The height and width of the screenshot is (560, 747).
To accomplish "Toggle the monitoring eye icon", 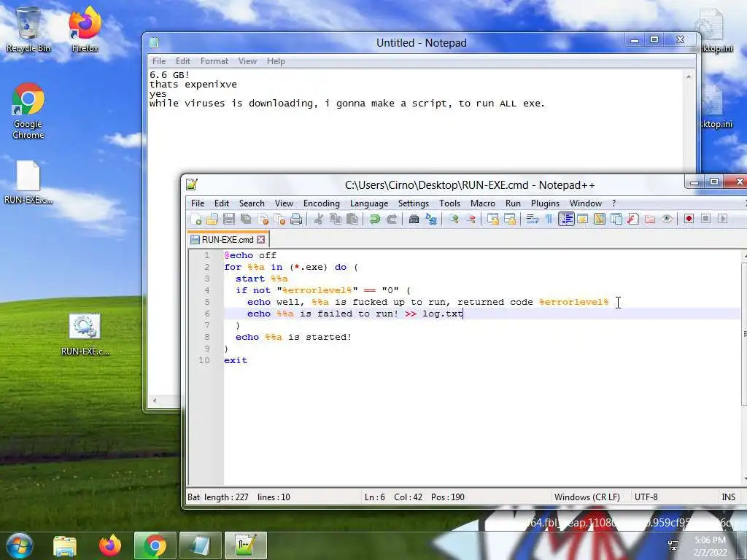I will pos(667,219).
